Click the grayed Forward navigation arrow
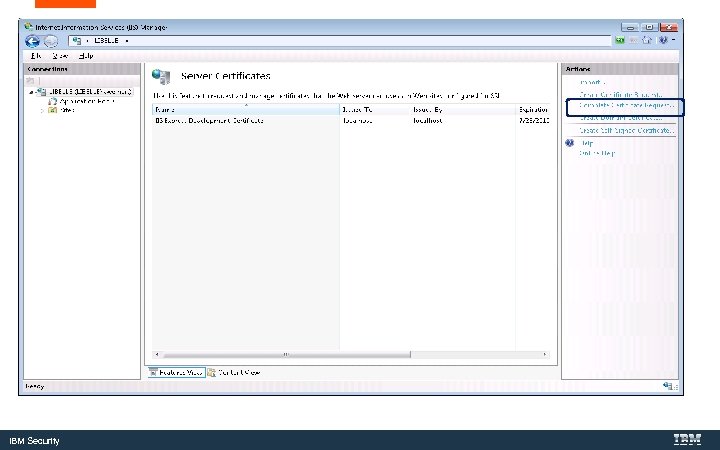720x450 pixels. 51,41
